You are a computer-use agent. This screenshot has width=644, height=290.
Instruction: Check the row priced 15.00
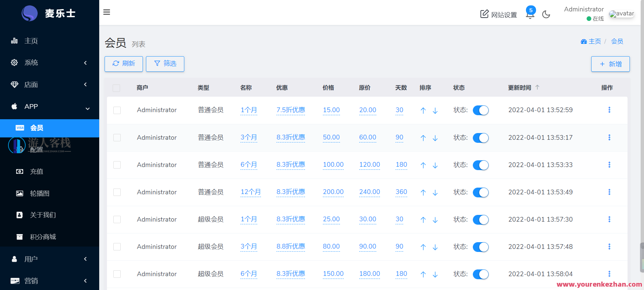(x=117, y=110)
